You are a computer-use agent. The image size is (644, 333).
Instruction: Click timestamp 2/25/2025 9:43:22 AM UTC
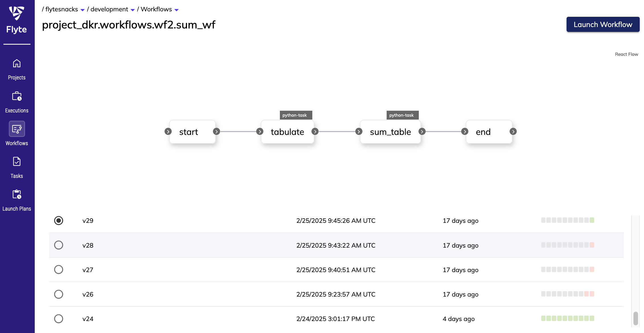[x=336, y=245]
